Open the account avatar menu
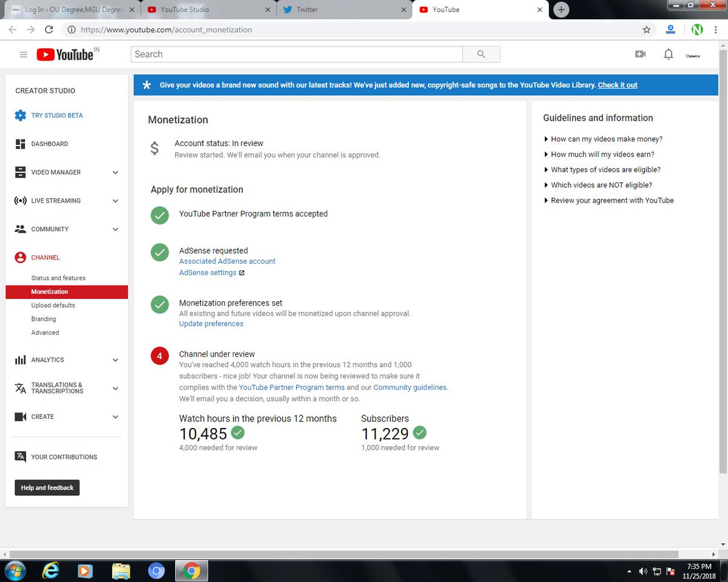728x582 pixels. click(693, 55)
